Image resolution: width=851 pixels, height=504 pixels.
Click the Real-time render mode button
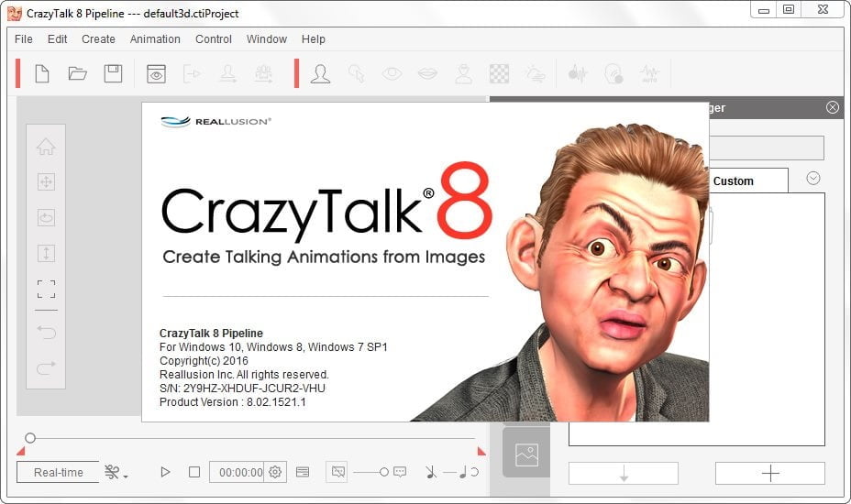coord(58,472)
